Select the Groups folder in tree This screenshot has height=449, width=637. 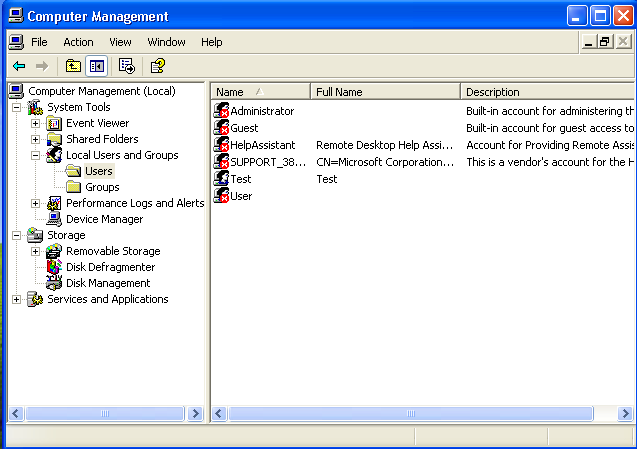point(102,187)
